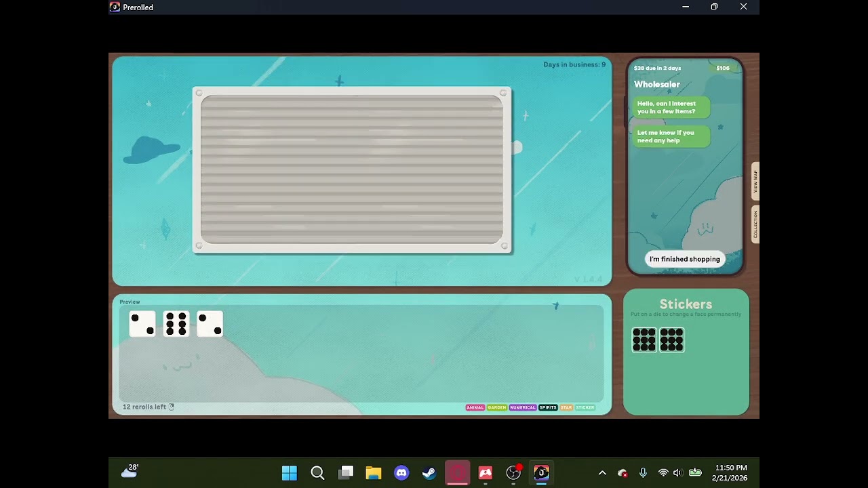Click the reroll icon beside rerolls left

(172, 407)
